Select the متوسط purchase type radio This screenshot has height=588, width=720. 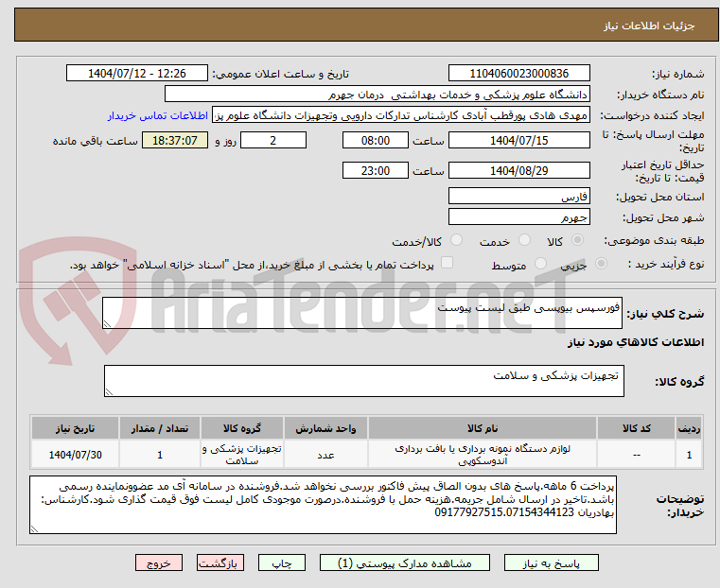540,264
